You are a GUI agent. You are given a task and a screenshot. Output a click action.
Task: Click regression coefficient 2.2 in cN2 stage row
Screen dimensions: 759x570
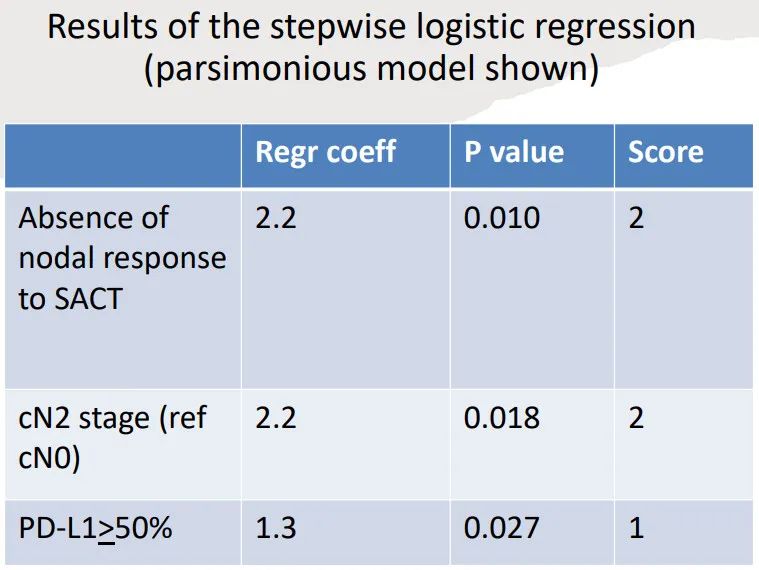pos(276,418)
